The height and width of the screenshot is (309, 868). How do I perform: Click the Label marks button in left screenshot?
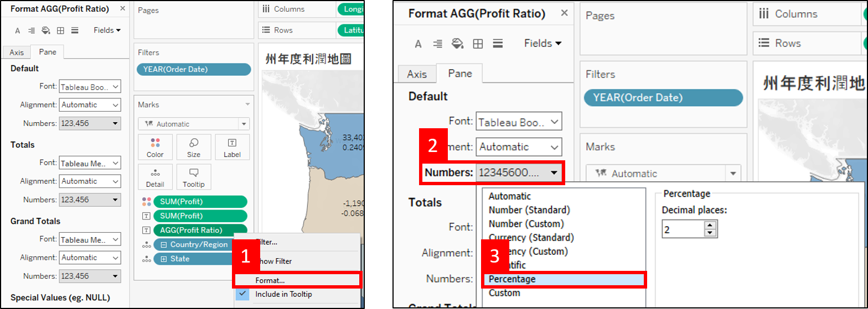(x=232, y=148)
